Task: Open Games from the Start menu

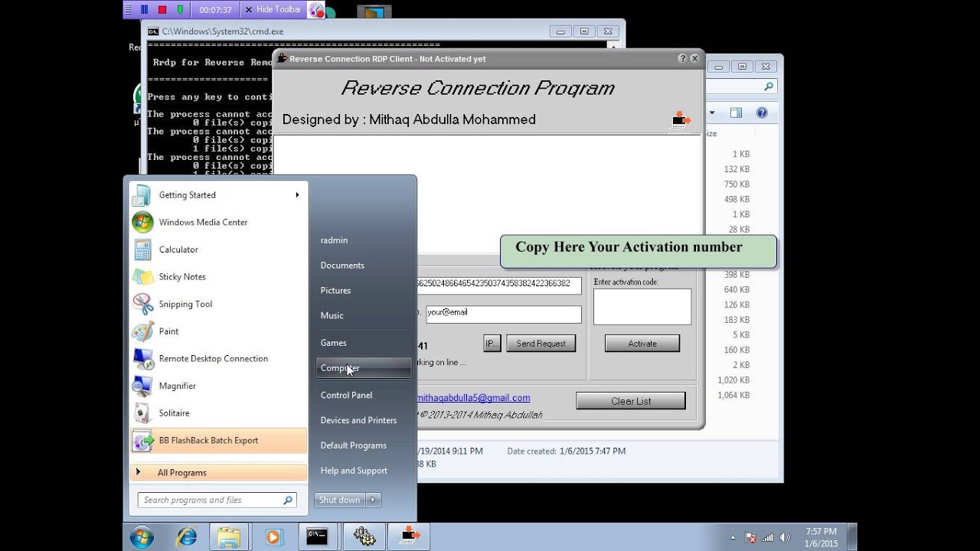Action: pos(363,343)
